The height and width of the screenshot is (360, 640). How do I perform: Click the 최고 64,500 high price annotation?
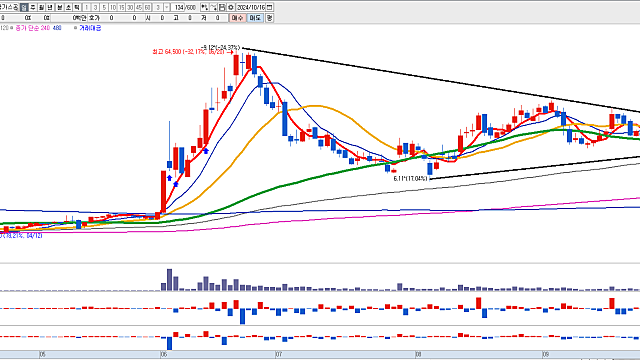(189, 52)
